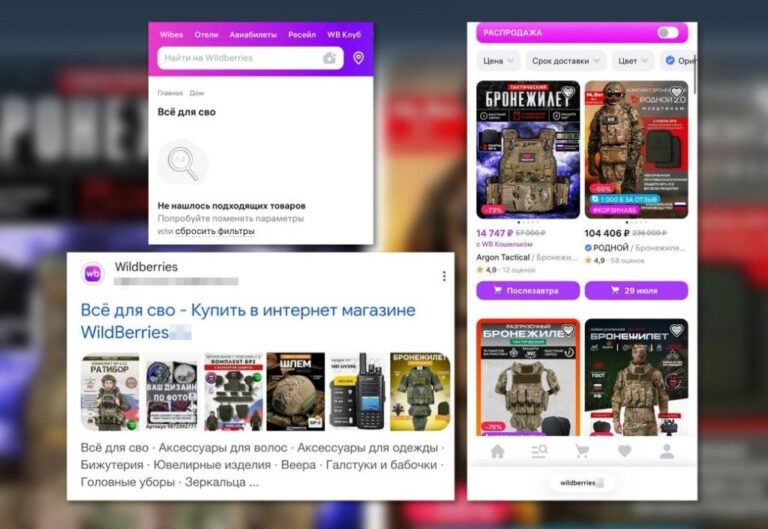Click the Wildberries WB logo in search result
Viewport: 768px width, 529px height.
click(x=93, y=274)
